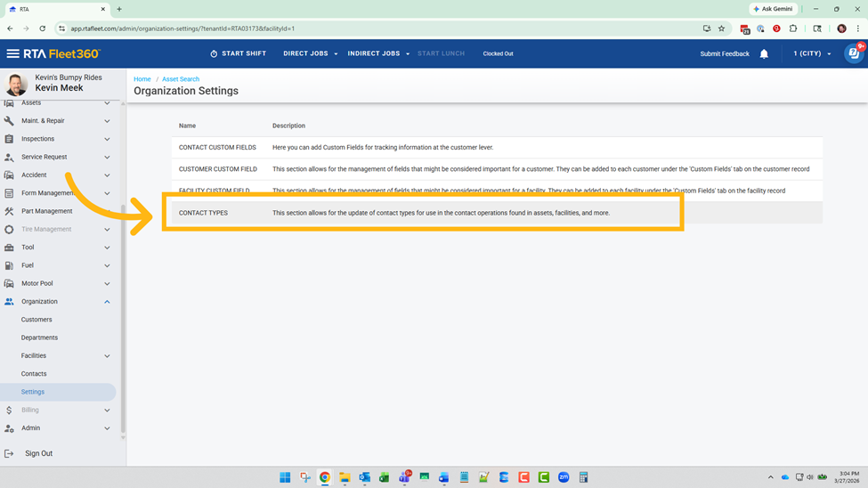
Task: Click the Fuel pump icon in sidebar
Action: pos(10,265)
